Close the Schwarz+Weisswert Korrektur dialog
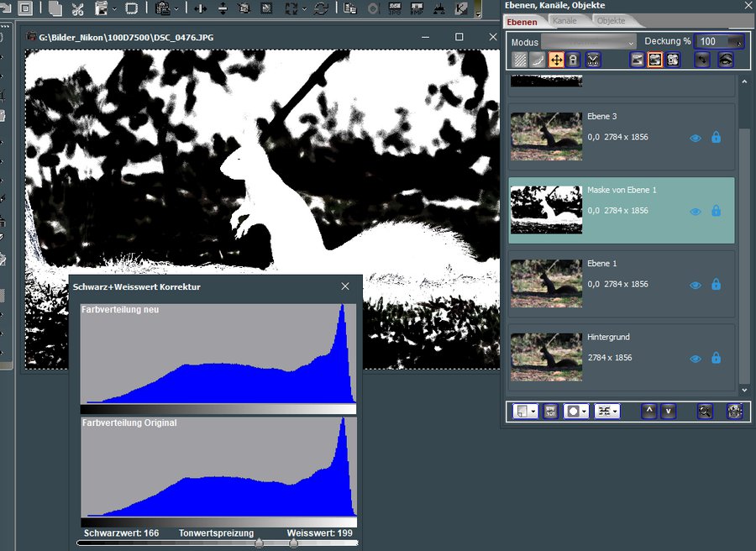756x551 pixels. 345,286
